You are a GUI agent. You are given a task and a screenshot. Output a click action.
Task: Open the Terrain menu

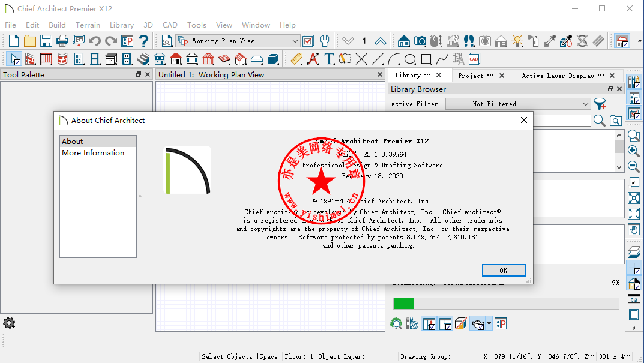pyautogui.click(x=88, y=25)
